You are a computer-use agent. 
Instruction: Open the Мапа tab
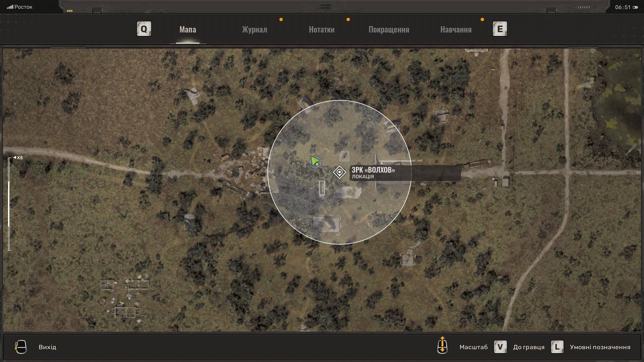tap(187, 29)
